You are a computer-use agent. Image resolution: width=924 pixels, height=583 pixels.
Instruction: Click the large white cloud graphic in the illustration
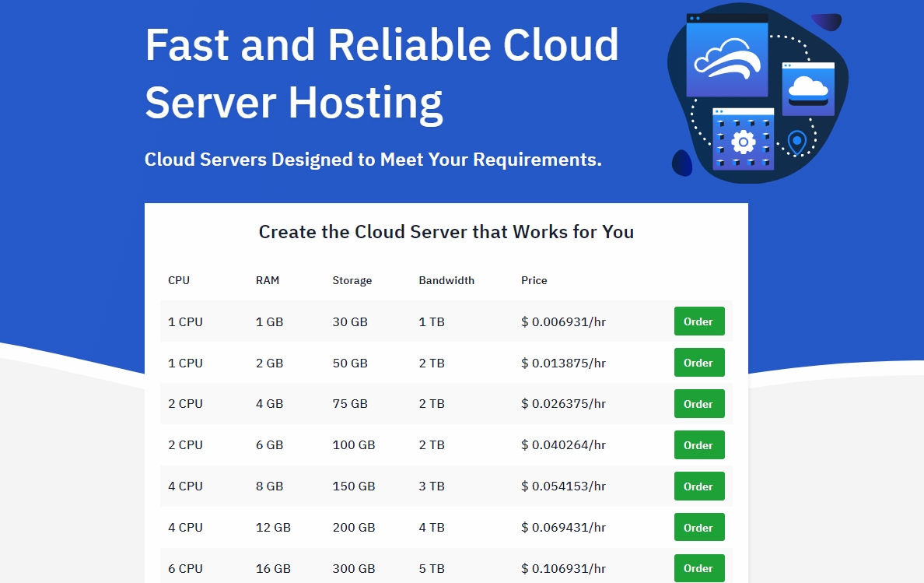point(726,61)
